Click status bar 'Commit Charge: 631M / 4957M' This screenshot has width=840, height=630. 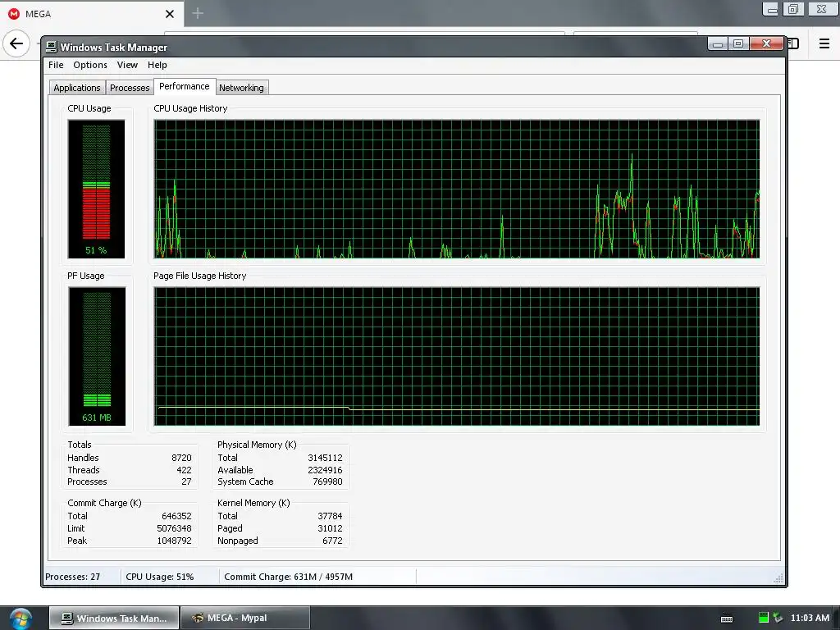(288, 577)
